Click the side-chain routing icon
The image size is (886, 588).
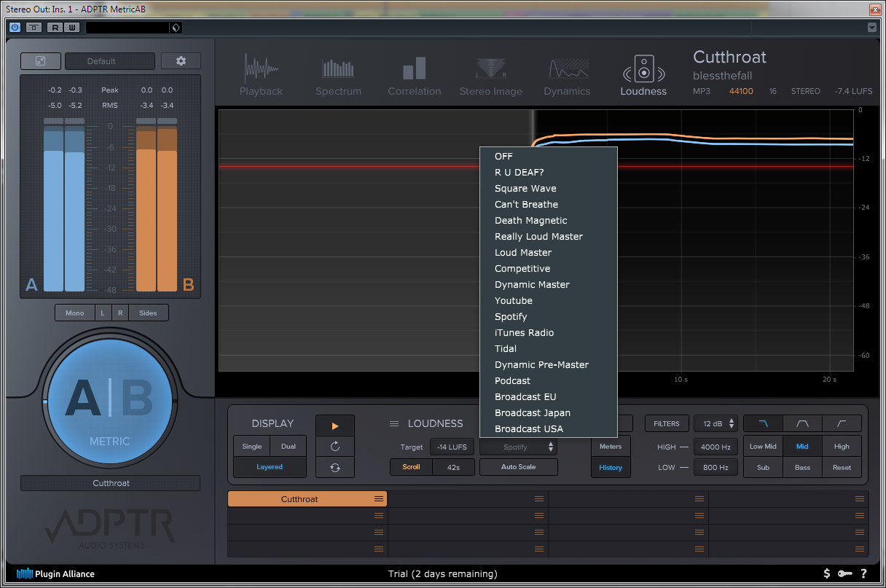point(34,28)
